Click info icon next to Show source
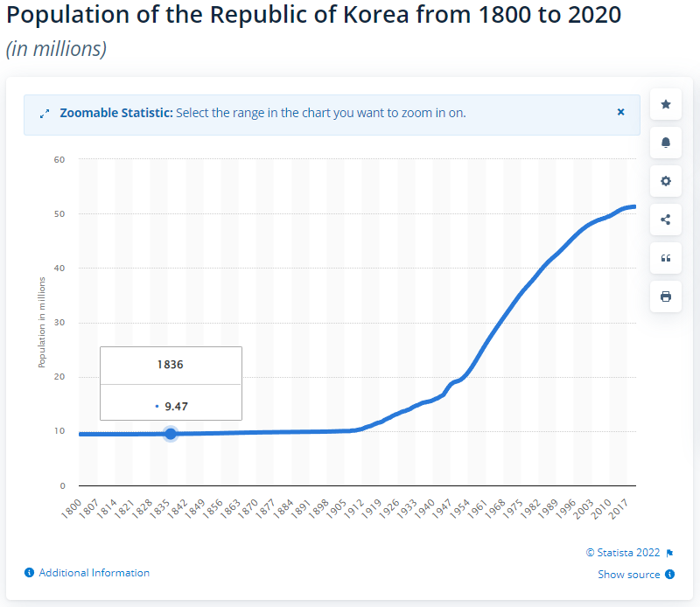Viewport: 700px width, 607px height. (669, 575)
